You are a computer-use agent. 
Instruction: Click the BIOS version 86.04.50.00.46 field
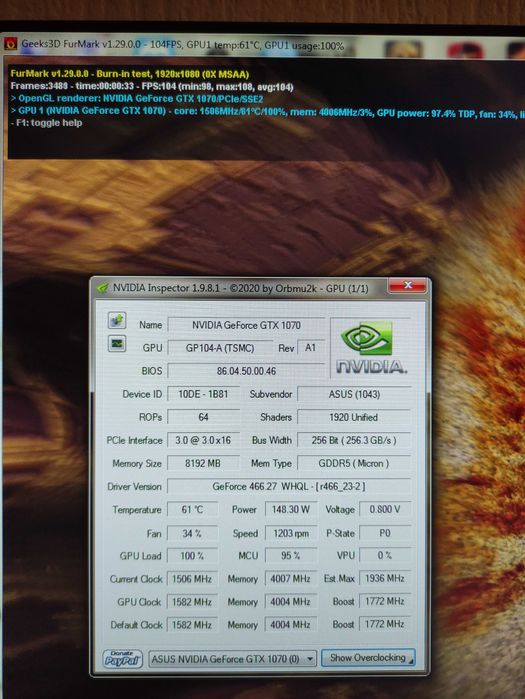coord(246,371)
